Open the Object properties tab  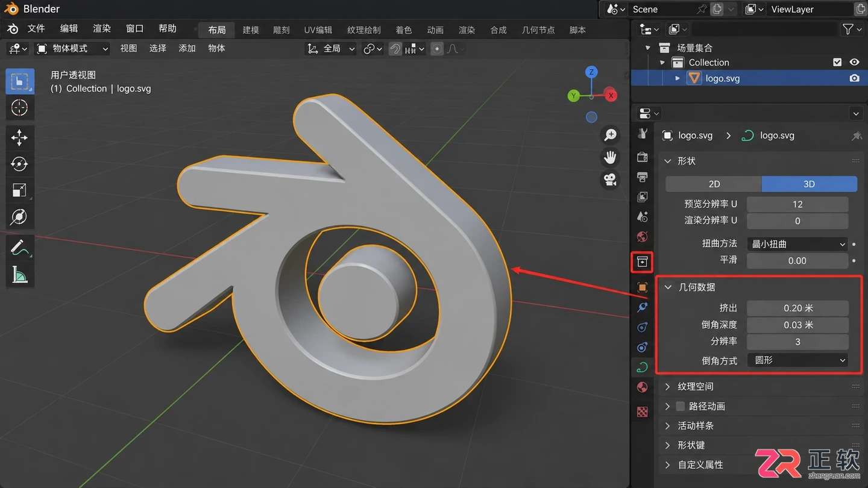(x=643, y=288)
